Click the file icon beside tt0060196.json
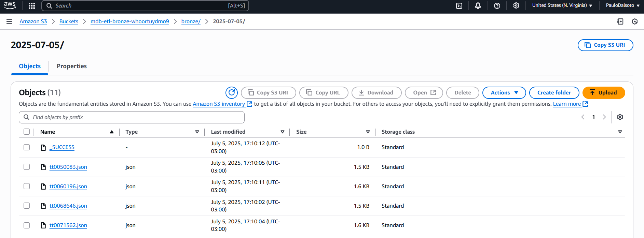 43,186
